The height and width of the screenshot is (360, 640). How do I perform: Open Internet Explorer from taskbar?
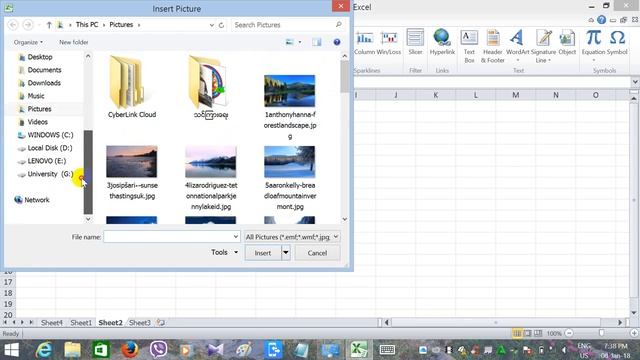click(44, 350)
